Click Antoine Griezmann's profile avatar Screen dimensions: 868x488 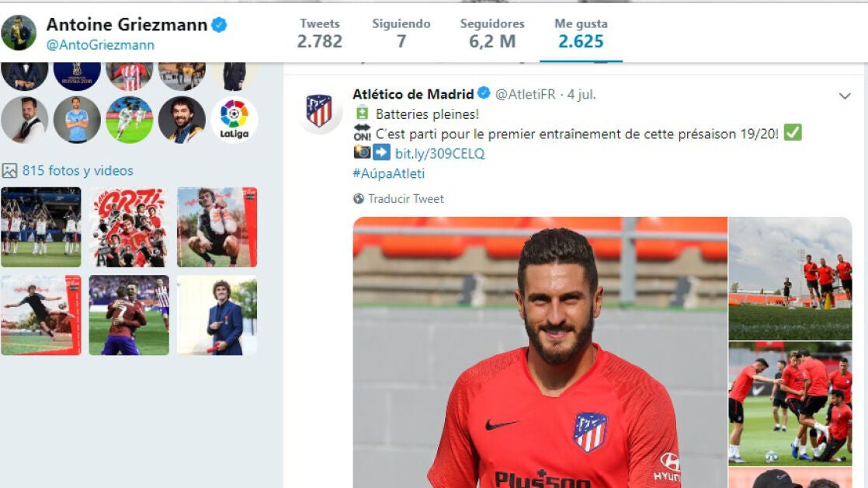(19, 33)
